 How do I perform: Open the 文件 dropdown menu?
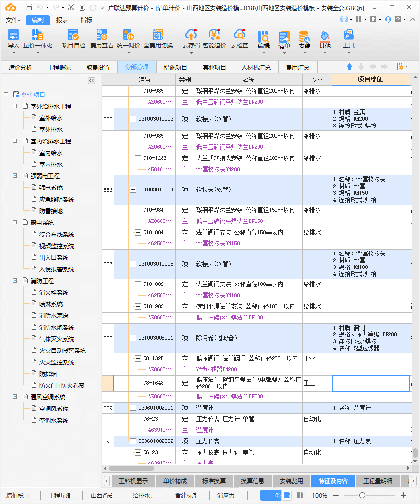[x=13, y=20]
